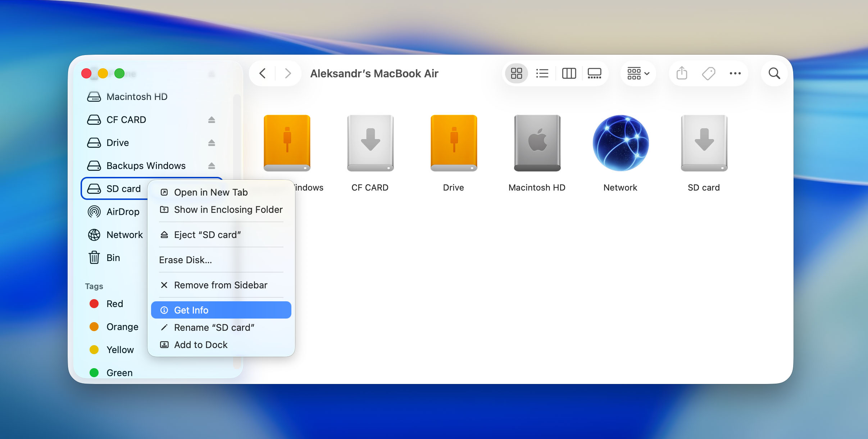The image size is (868, 439).
Task: Eject the CF CARD volume in sidebar
Action: point(212,120)
